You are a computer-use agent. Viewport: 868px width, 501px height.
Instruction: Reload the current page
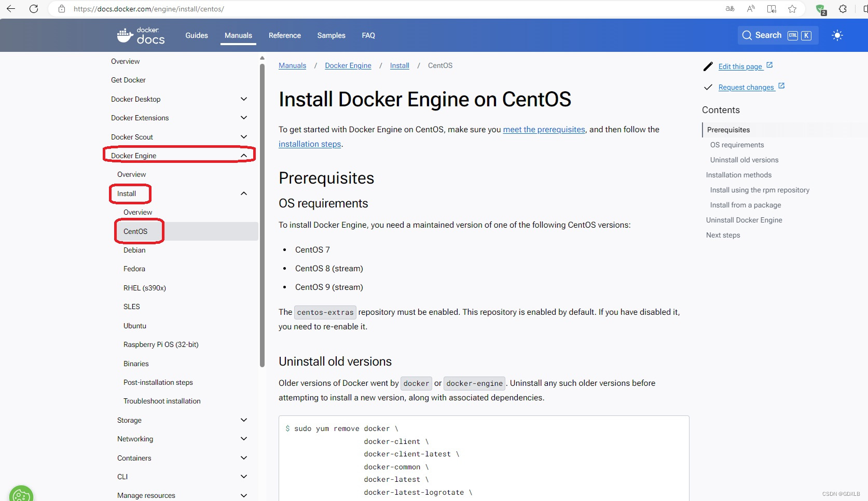(x=34, y=9)
